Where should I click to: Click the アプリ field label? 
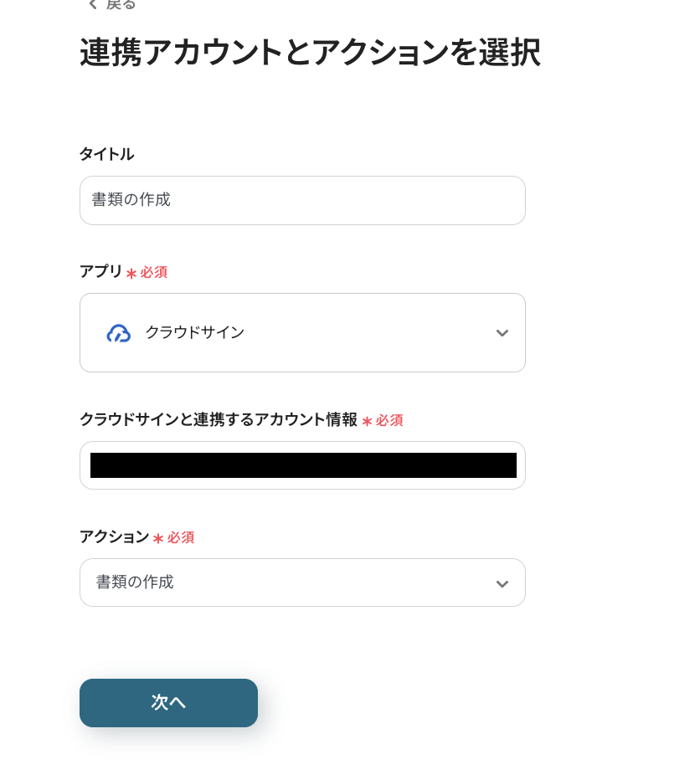point(100,271)
